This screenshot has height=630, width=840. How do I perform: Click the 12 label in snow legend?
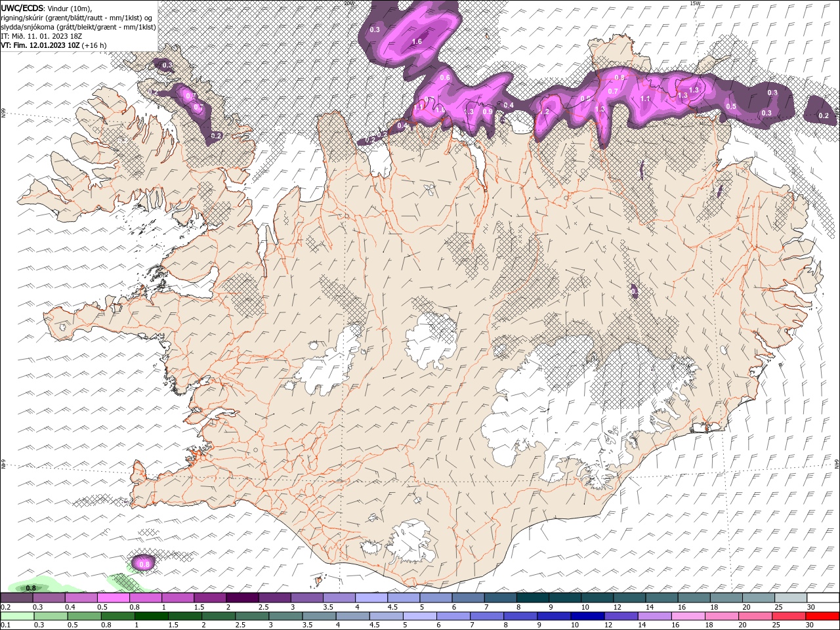click(617, 607)
